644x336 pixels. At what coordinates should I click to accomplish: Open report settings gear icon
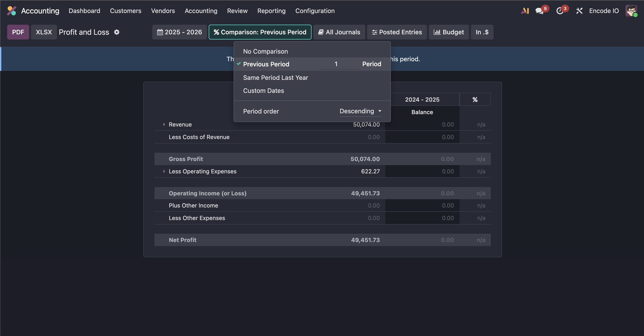(117, 32)
